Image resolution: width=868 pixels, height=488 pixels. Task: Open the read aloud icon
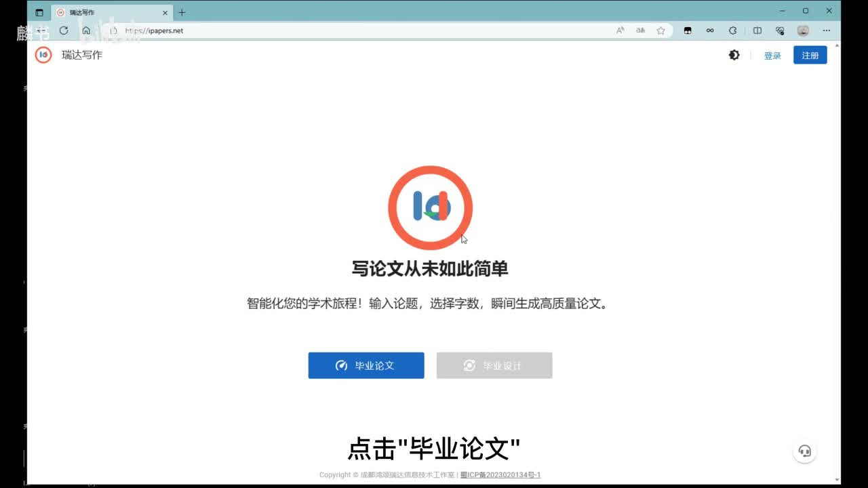point(620,30)
